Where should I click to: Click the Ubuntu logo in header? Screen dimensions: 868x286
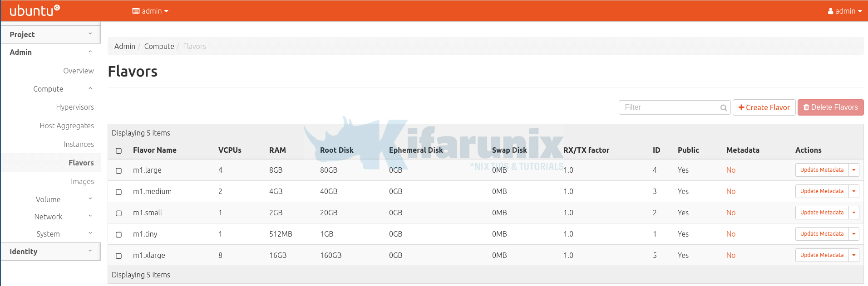pos(35,10)
